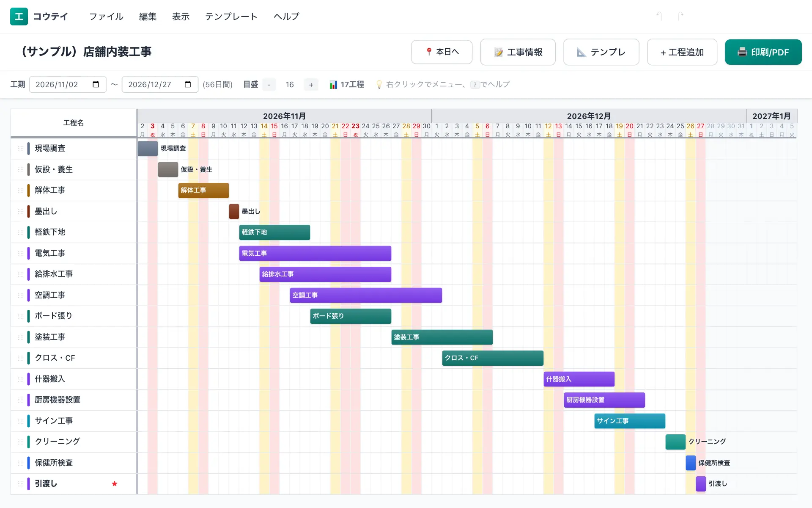Increase scale with plus button
This screenshot has height=508, width=812.
311,85
